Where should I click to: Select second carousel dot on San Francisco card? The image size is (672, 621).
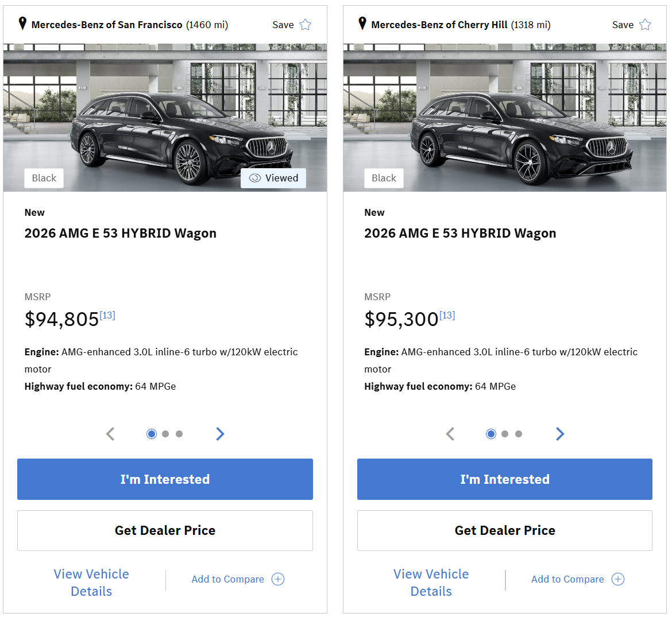(x=165, y=434)
